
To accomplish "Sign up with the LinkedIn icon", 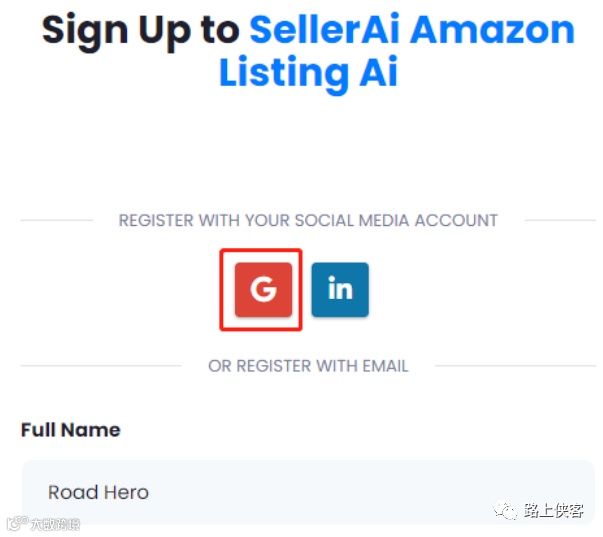I will pos(340,290).
